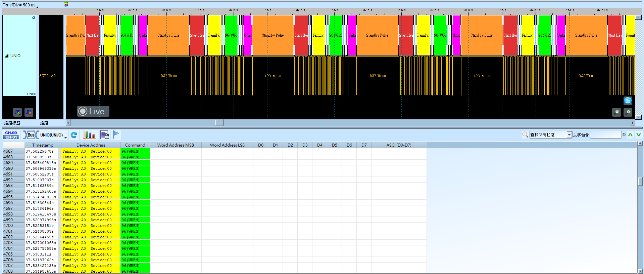Image resolution: width=644 pixels, height=274 pixels.
Task: Click the save report document icon
Action: (x=105, y=135)
